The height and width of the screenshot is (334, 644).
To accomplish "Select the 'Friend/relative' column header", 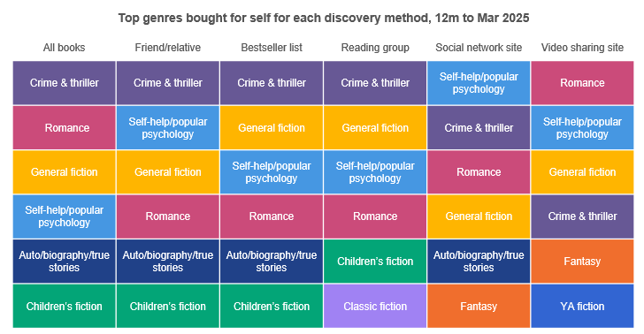I will 167,48.
